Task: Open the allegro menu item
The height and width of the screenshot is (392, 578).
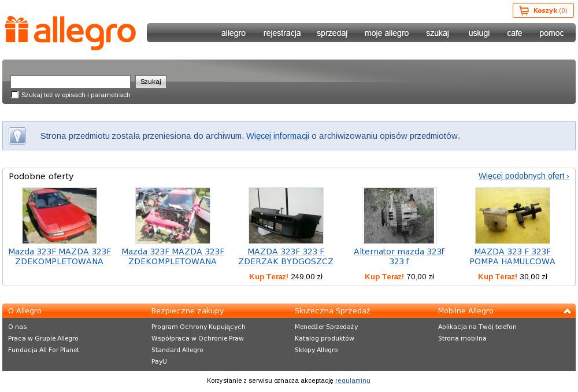Action: (x=234, y=33)
